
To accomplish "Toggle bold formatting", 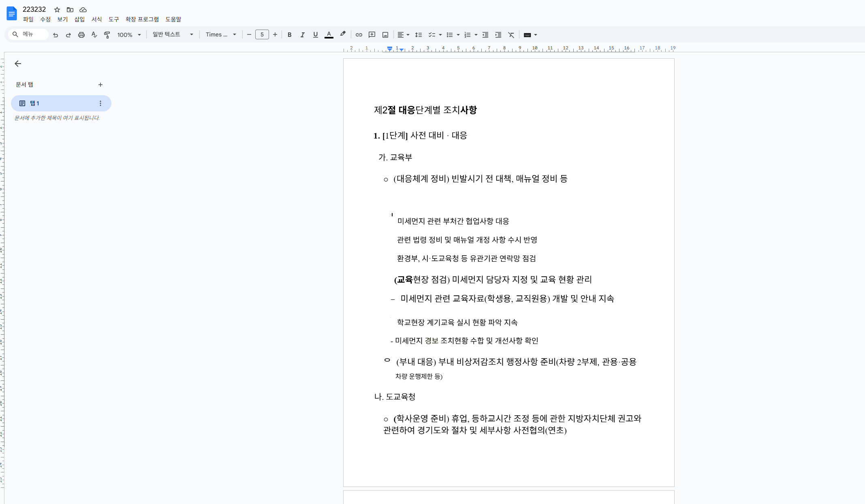I will pos(289,35).
